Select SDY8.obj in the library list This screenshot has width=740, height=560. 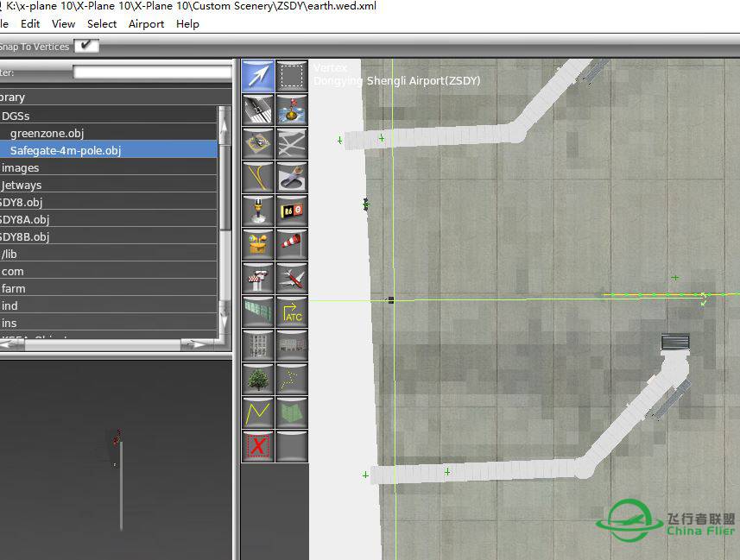pyautogui.click(x=109, y=202)
